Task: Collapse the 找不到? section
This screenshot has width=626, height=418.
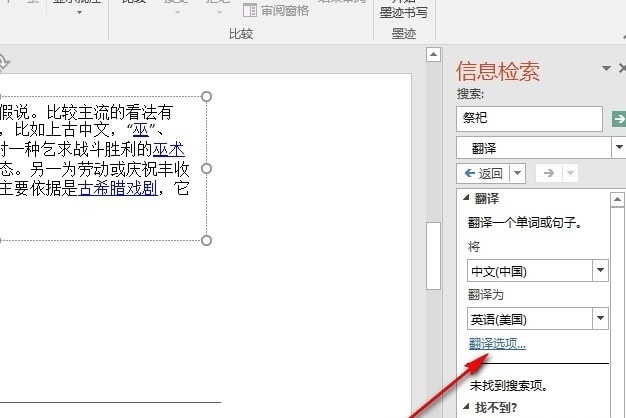Action: (466, 408)
